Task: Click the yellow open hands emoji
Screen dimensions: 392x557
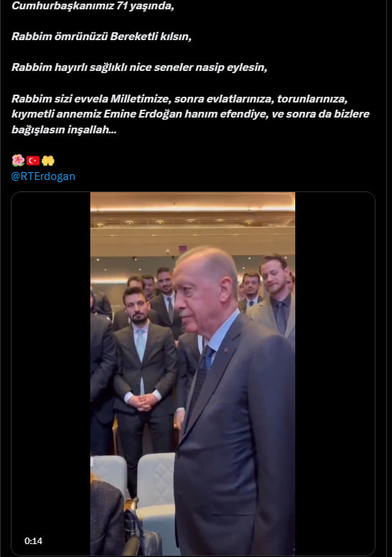Action: coord(48,161)
